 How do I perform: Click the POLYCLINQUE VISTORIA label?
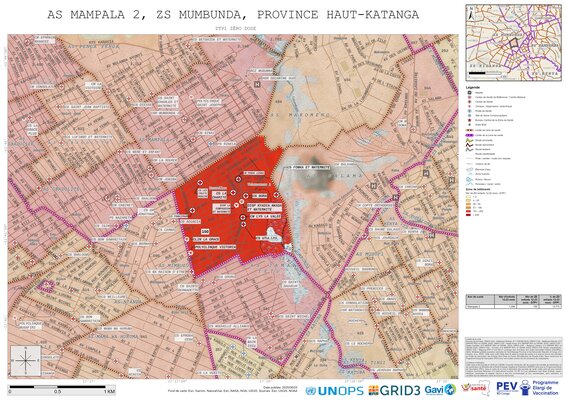(215, 247)
